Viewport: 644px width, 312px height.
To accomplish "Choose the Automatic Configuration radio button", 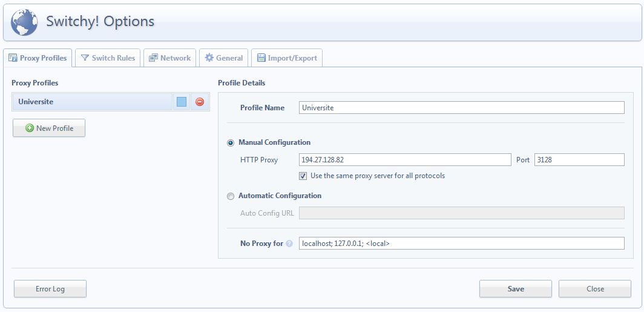I will [230, 196].
